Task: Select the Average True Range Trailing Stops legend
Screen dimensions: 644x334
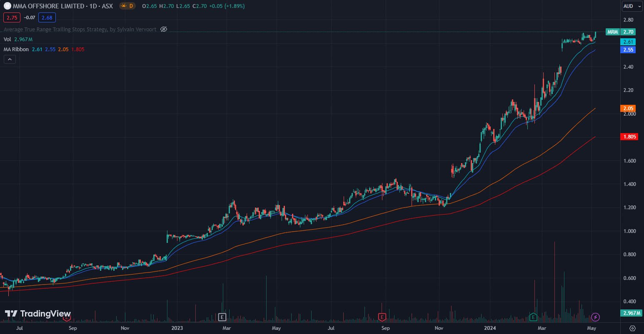Action: [x=80, y=29]
